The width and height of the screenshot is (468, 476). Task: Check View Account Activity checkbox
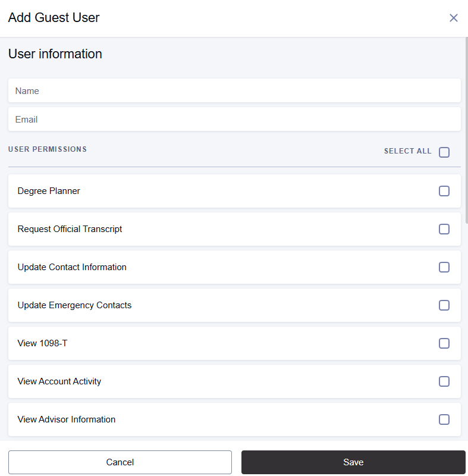[444, 381]
